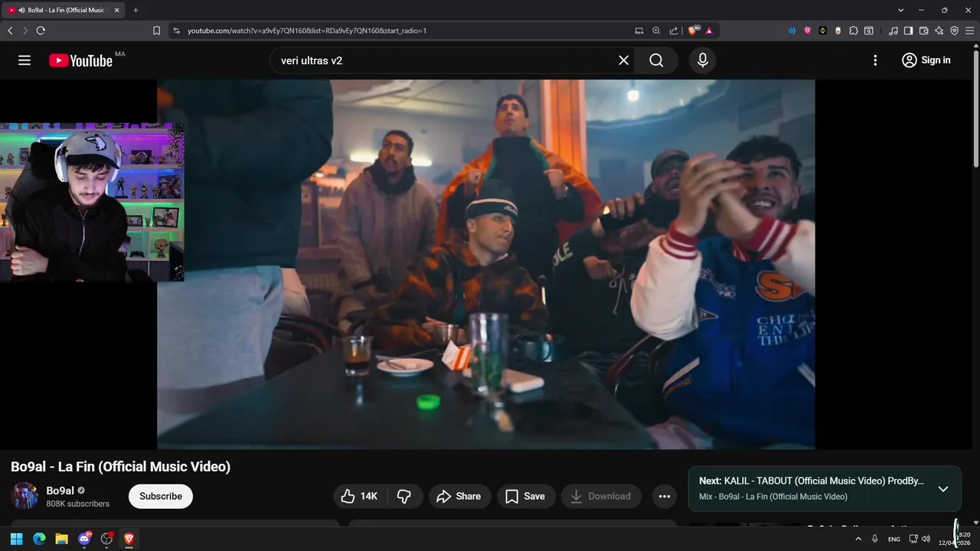Open Brave Shields lion icon
The image size is (980, 551).
tap(694, 31)
